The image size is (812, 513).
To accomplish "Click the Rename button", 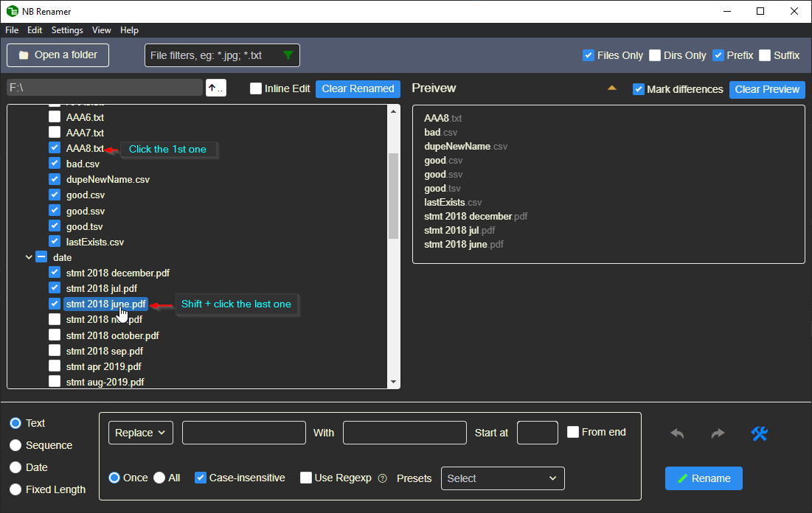I will pyautogui.click(x=704, y=478).
